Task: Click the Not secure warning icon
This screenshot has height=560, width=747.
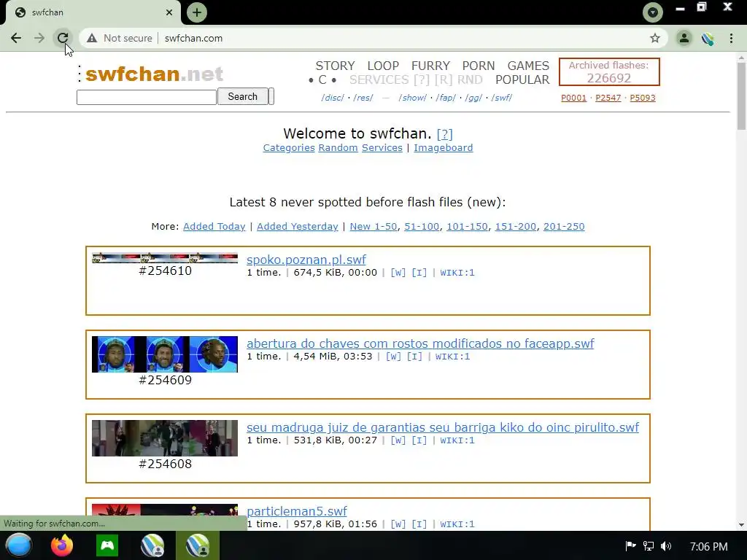Action: pos(92,38)
